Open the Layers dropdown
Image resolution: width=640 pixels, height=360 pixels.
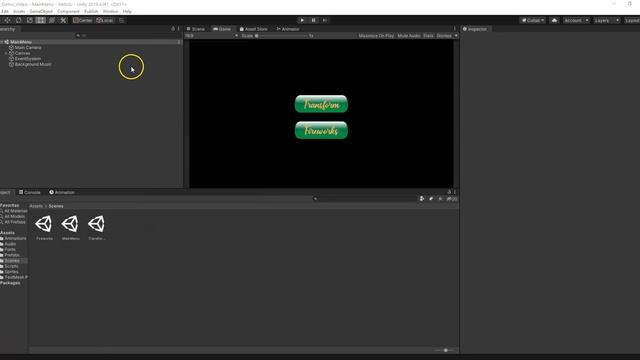tap(607, 20)
